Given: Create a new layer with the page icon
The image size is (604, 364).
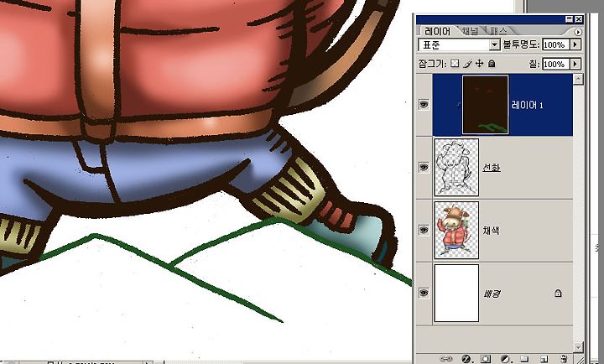Looking at the screenshot, I should [x=544, y=359].
